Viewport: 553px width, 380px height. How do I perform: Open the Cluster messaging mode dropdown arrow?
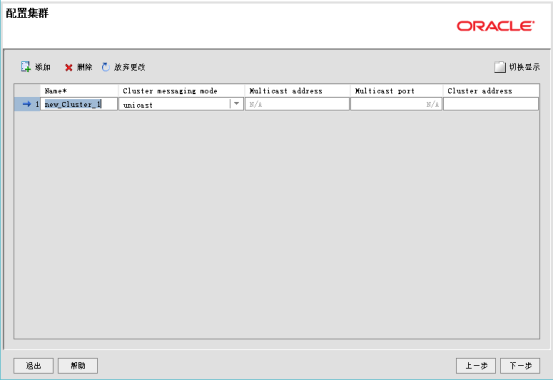[x=237, y=104]
